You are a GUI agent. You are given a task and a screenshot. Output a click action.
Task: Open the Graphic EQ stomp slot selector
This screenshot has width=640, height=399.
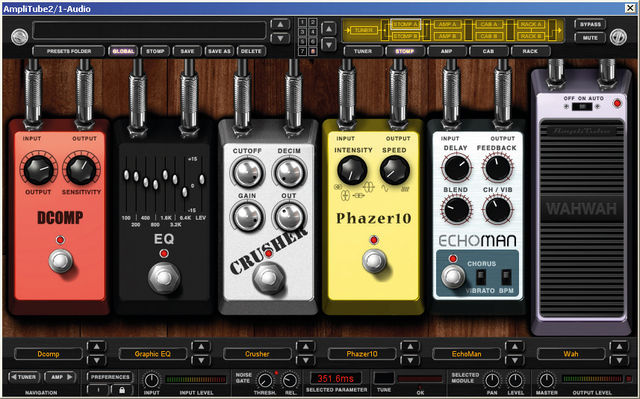click(153, 354)
